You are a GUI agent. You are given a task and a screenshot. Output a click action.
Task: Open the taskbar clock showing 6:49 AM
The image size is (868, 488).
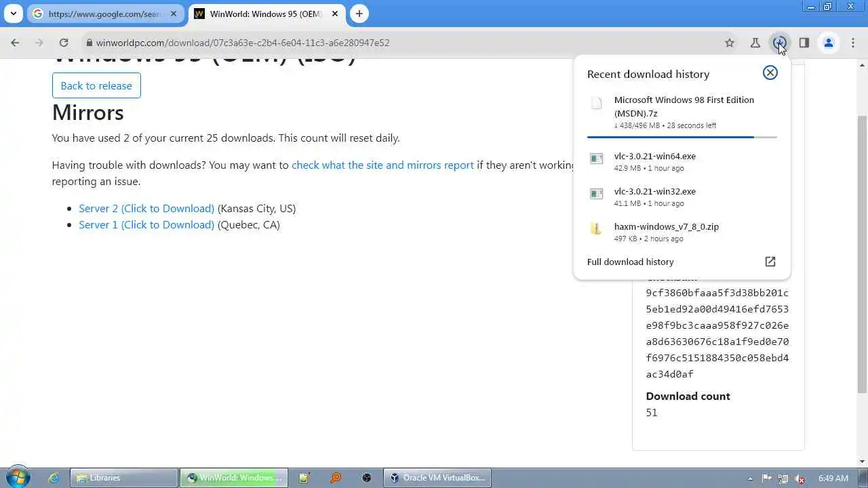833,478
